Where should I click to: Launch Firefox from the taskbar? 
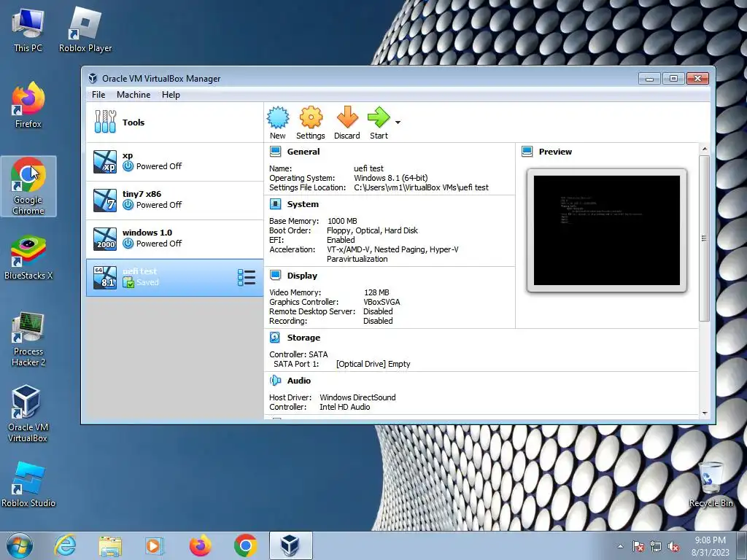point(200,545)
